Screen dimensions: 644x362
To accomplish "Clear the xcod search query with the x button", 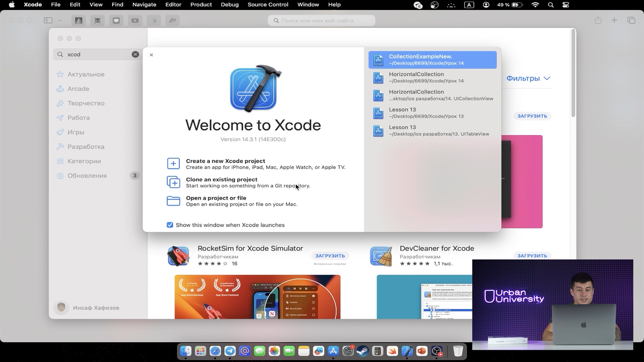I will coord(136,54).
